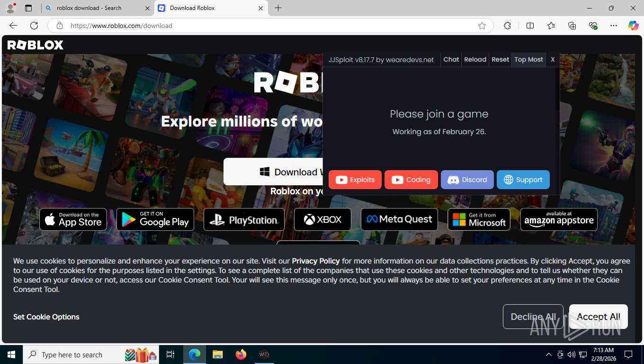Click the Accept All cookies button
This screenshot has height=364, width=644.
tap(599, 317)
